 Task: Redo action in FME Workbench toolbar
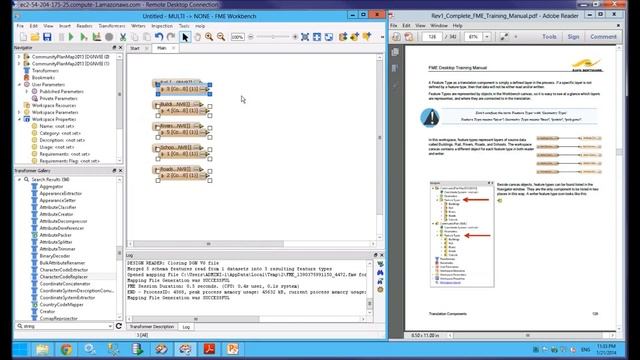[x=171, y=37]
